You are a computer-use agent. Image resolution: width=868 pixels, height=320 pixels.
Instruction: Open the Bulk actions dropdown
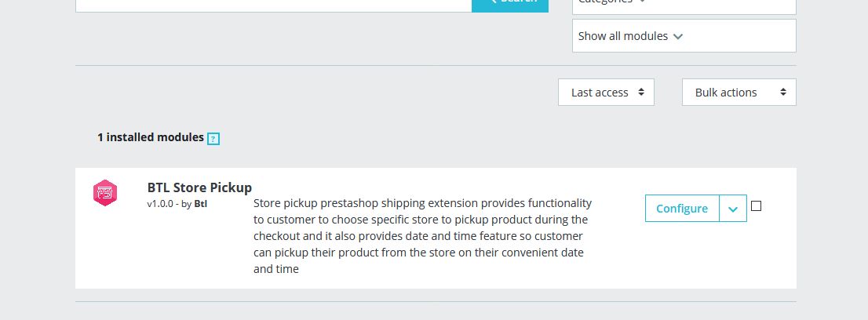(739, 92)
